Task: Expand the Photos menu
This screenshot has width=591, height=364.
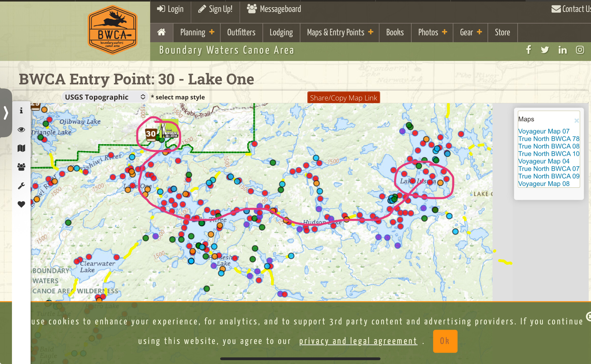Action: pos(432,33)
